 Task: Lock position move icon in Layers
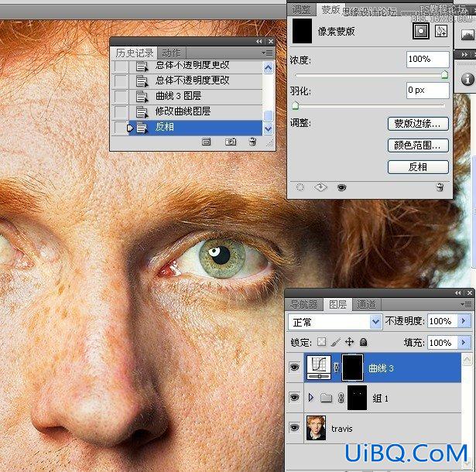[349, 342]
